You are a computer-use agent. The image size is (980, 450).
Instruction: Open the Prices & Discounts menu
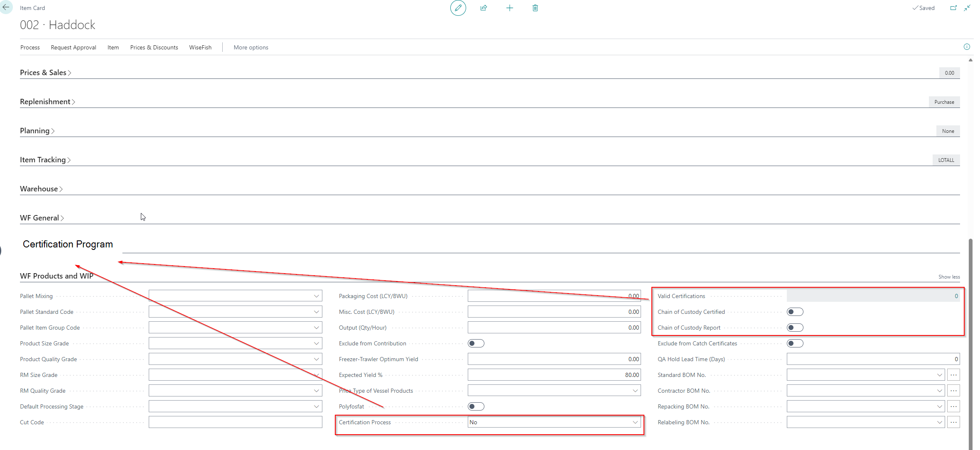(x=154, y=47)
